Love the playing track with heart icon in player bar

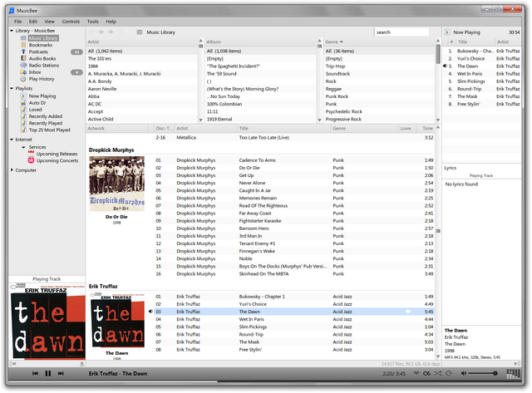[x=416, y=373]
